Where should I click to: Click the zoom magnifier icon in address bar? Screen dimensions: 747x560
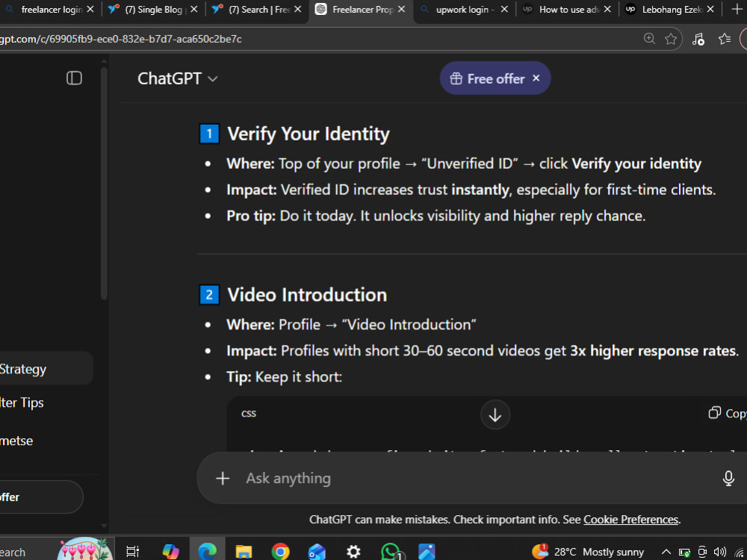[x=649, y=39]
